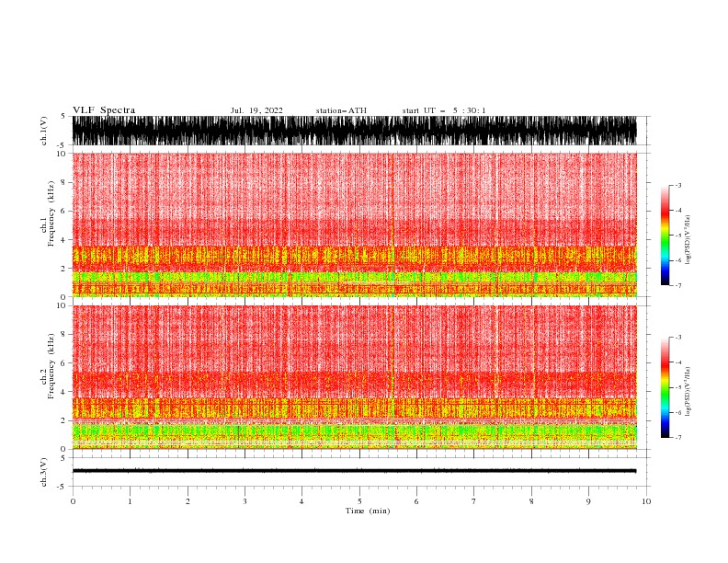Click the ch.1 spectrogram panel
728x563 pixels.
[354, 224]
